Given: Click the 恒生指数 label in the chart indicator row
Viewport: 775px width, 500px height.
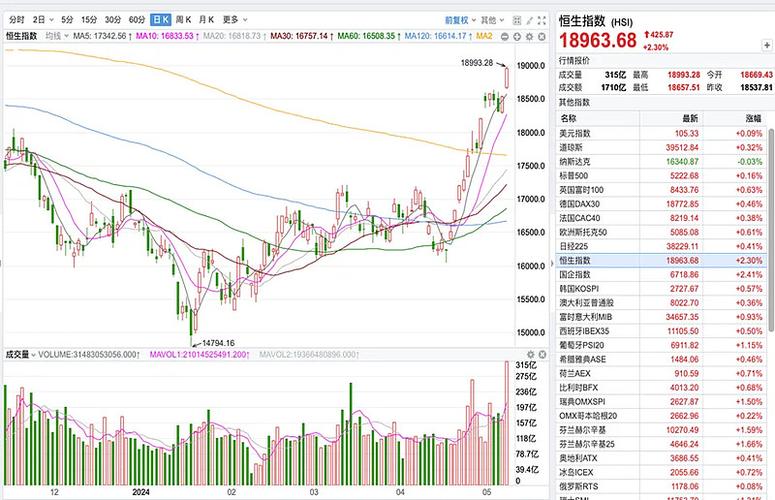Looking at the screenshot, I should (21, 36).
